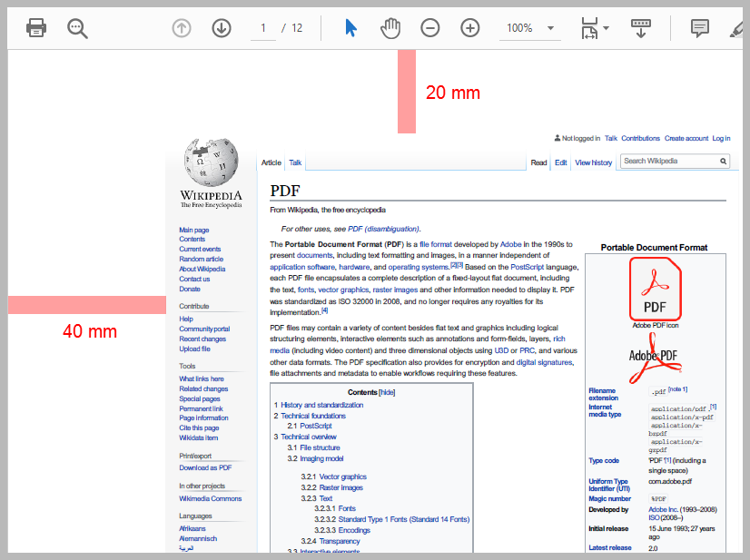This screenshot has height=560, width=750.
Task: Click the Community portal link
Action: point(204,329)
